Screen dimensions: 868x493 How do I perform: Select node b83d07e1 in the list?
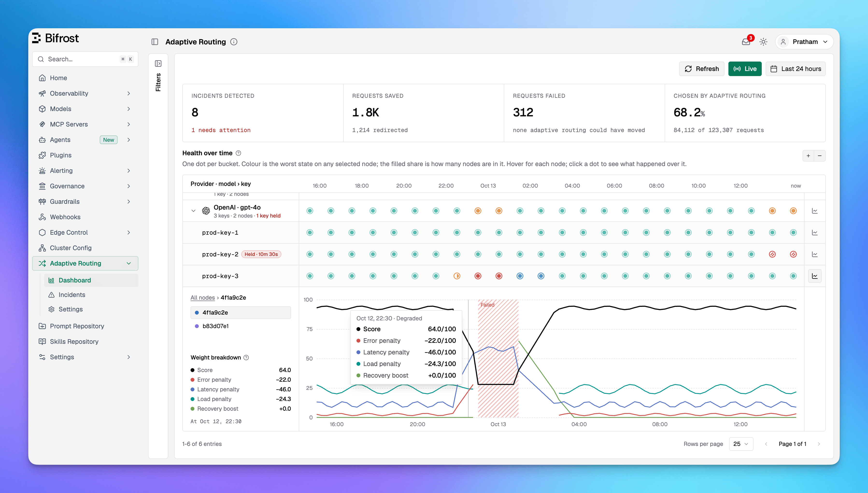coord(241,326)
